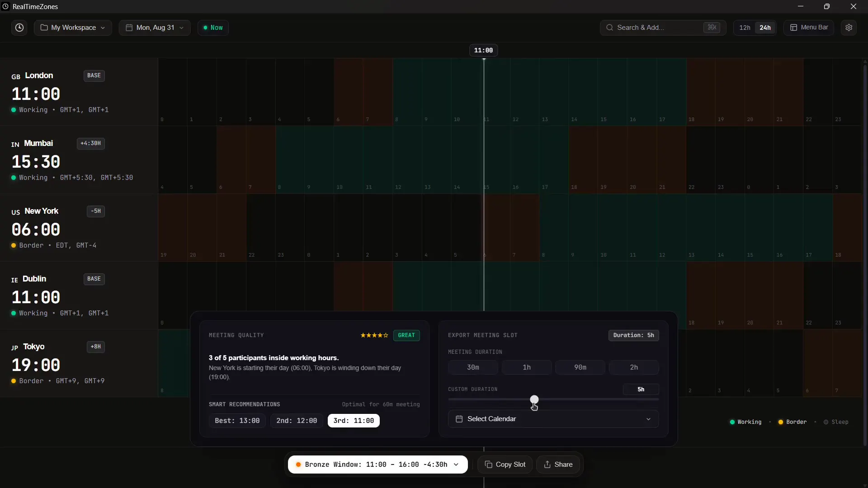Expand the Select Calendar dropdown
Image resolution: width=868 pixels, height=488 pixels.
[x=553, y=419]
